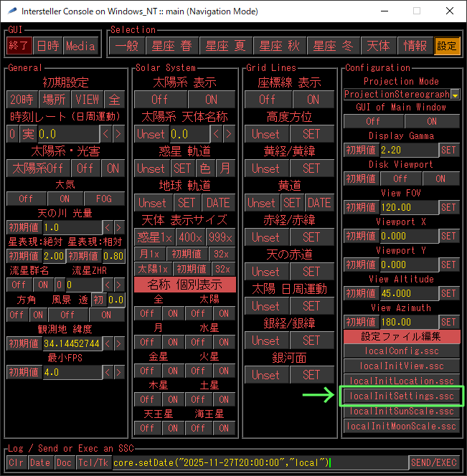Increase 最小FPS using the right arrow
Viewport: 467px width, 476px height.
point(119,372)
